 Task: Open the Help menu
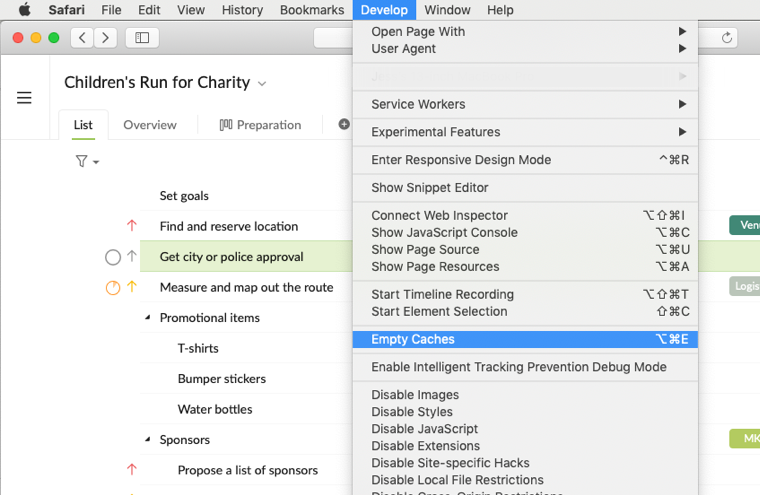tap(500, 10)
